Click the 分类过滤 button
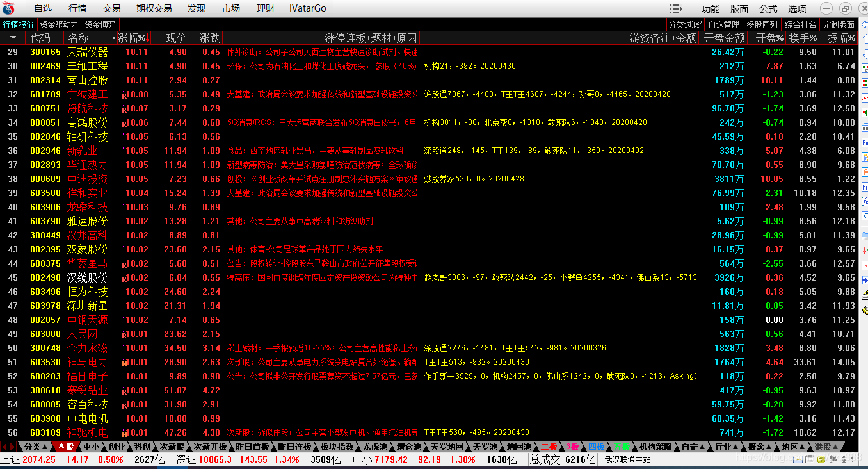This screenshot has height=469, width=868. (x=686, y=24)
